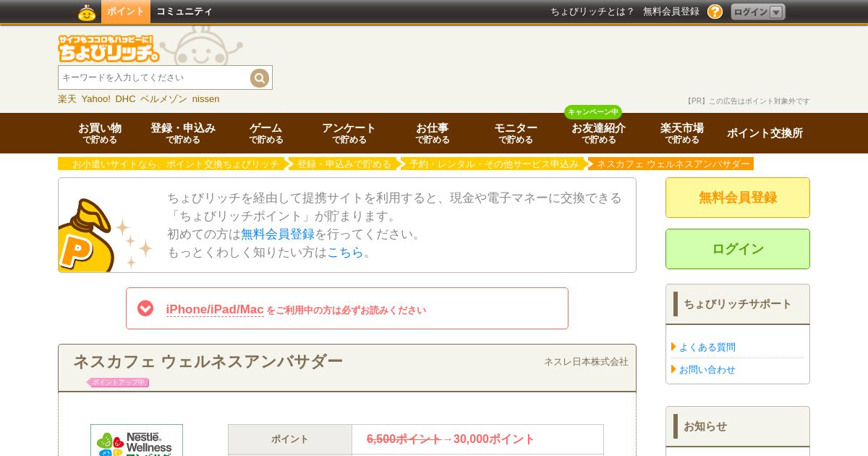The width and height of the screenshot is (868, 456).
Task: Click the キャンペーン中 green badge
Action: pos(593,111)
